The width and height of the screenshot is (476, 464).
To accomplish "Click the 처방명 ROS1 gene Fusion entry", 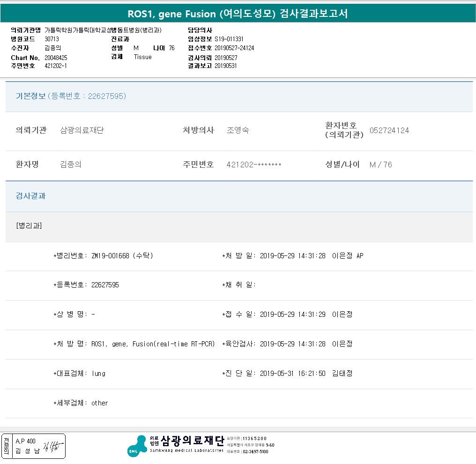I will tap(153, 344).
